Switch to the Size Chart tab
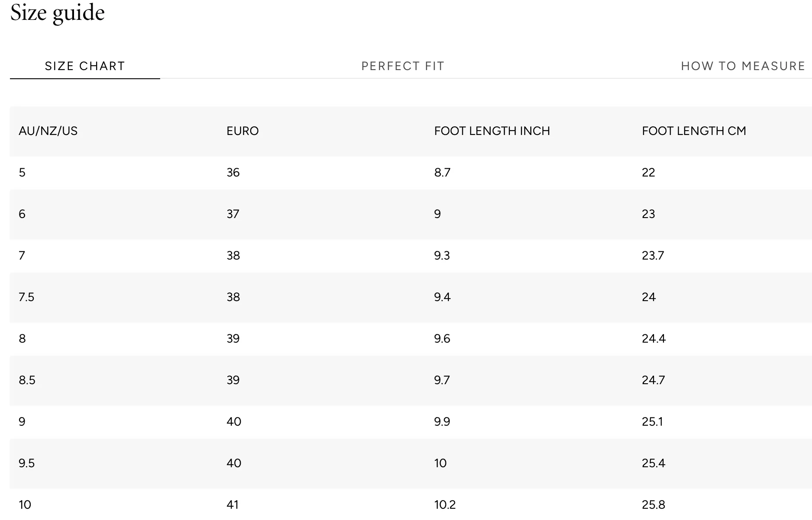Viewport: 812px width, 520px height. click(85, 66)
